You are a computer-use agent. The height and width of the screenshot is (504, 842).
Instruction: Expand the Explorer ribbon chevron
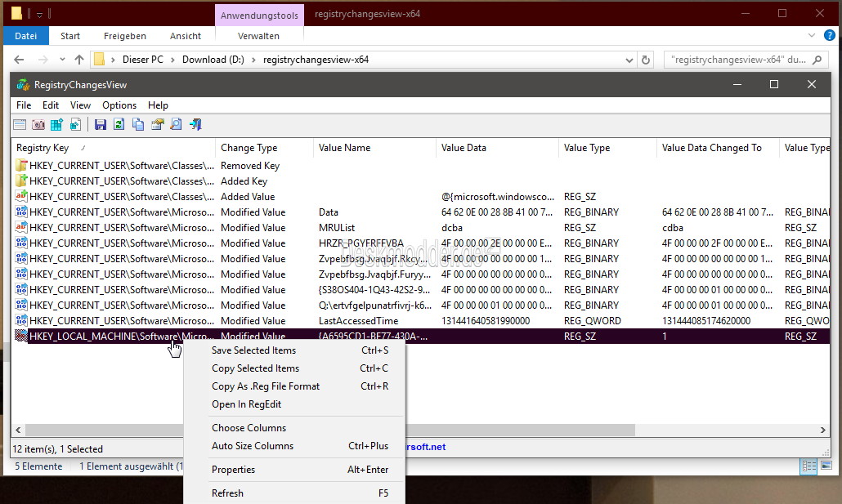pos(812,35)
